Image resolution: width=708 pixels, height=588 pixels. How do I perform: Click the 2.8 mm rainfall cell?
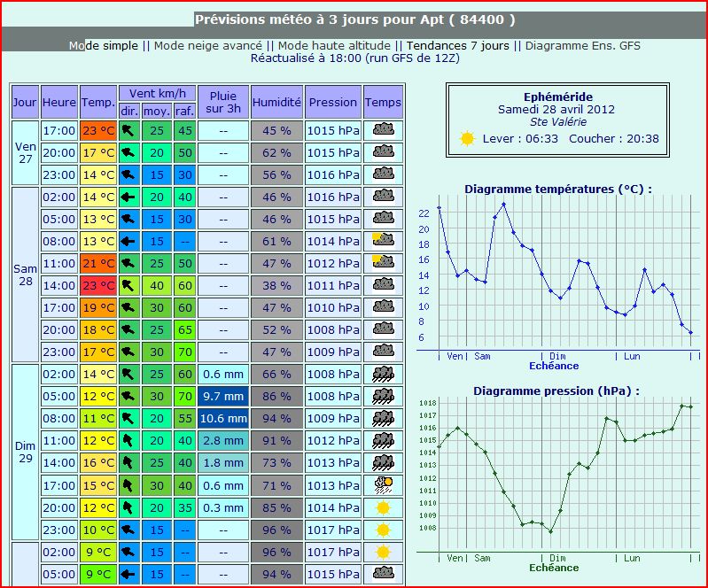click(x=223, y=440)
